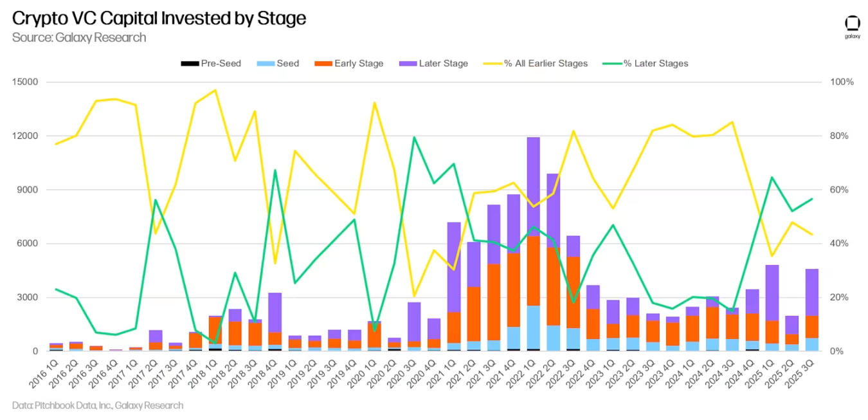This screenshot has width=868, height=420.
Task: Hide the Later Stage series via legend label
Action: [x=443, y=64]
